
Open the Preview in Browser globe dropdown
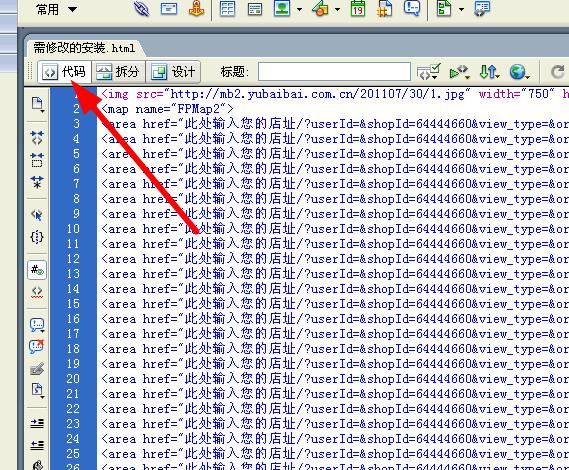click(x=520, y=72)
